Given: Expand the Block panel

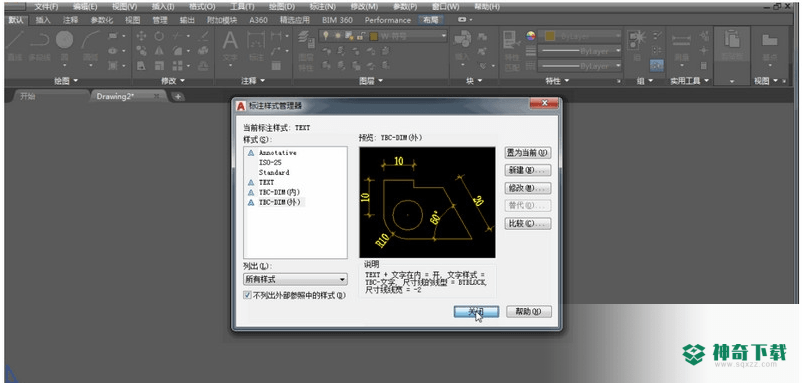Looking at the screenshot, I should point(474,81).
